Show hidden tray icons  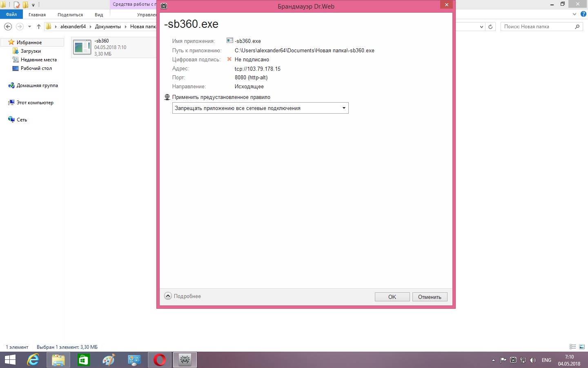coord(493,360)
